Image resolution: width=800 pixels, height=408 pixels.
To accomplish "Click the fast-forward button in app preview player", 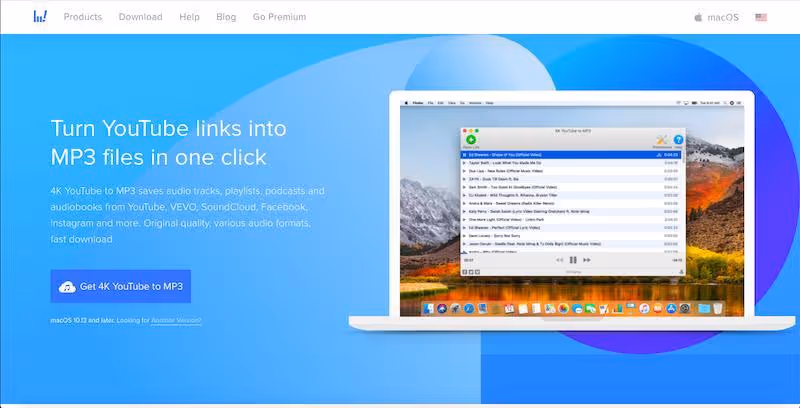I will [586, 260].
